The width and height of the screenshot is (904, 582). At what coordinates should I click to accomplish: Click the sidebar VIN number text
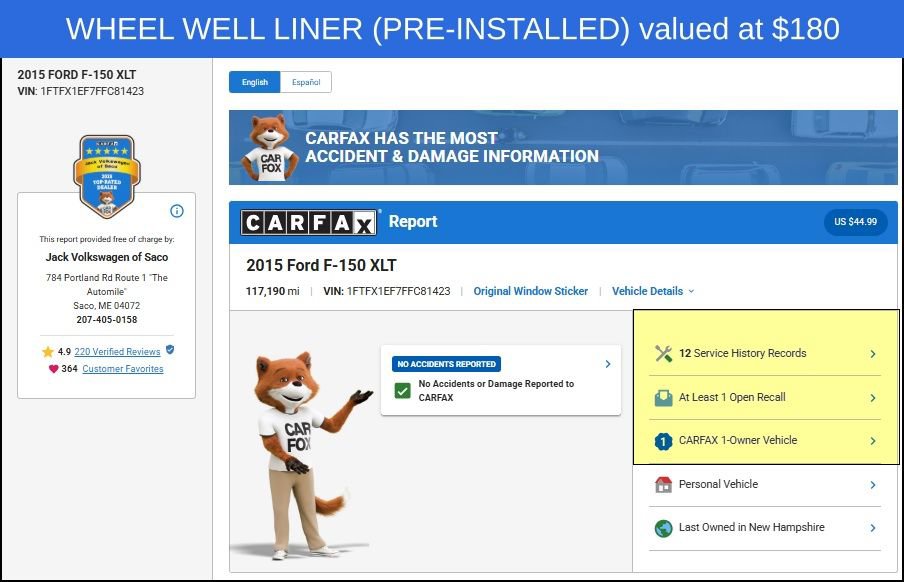tap(81, 91)
